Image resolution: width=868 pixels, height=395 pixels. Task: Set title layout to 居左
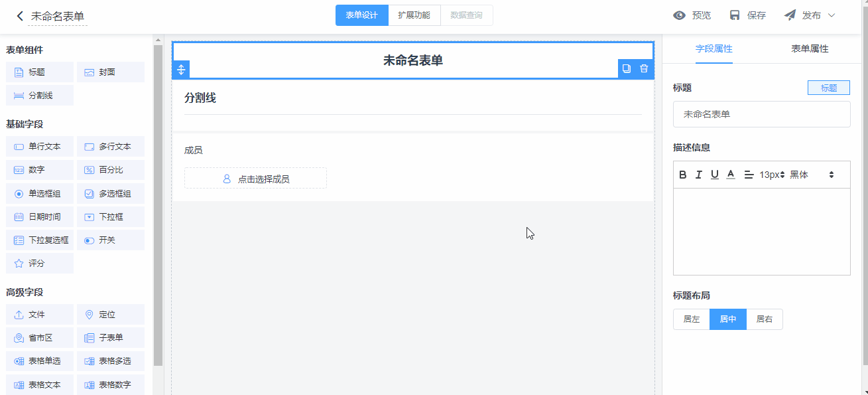[x=692, y=319]
